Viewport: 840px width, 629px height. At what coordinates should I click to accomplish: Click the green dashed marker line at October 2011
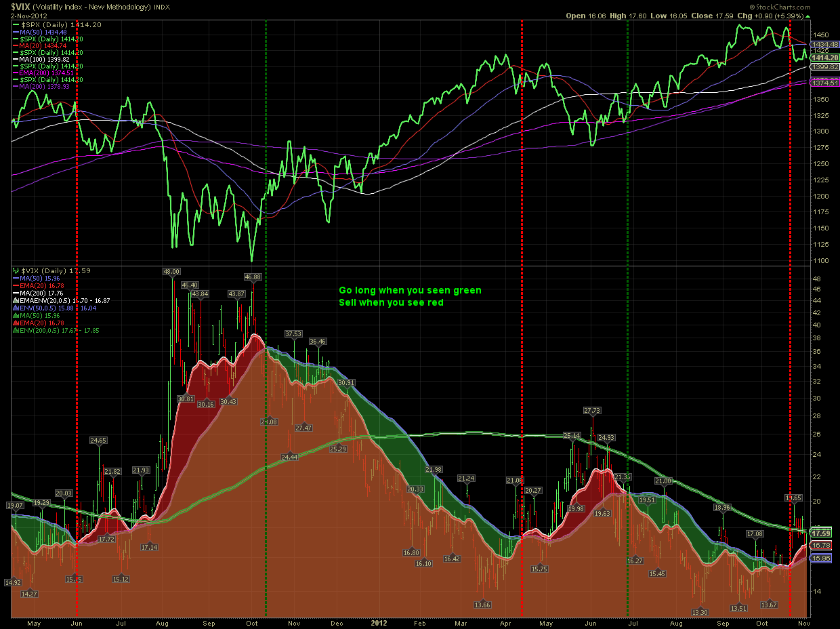pyautogui.click(x=266, y=319)
